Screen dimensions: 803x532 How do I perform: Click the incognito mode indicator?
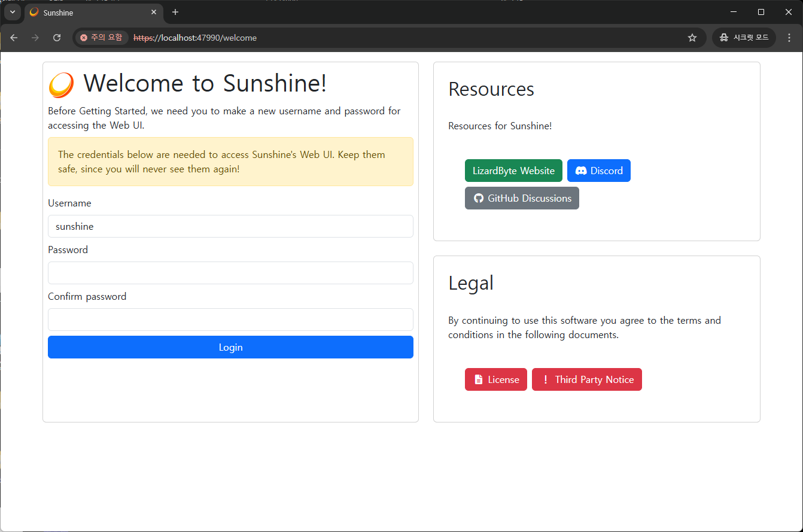744,38
